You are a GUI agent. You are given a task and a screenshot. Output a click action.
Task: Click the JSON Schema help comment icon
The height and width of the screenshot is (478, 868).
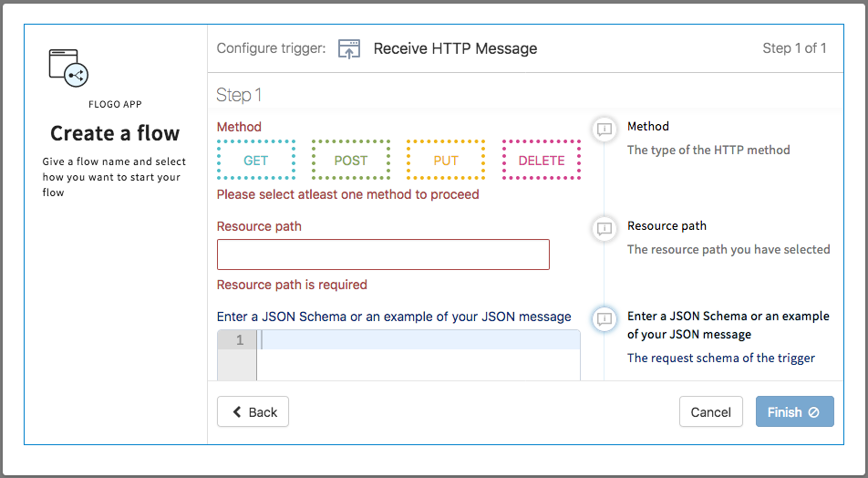click(x=604, y=318)
